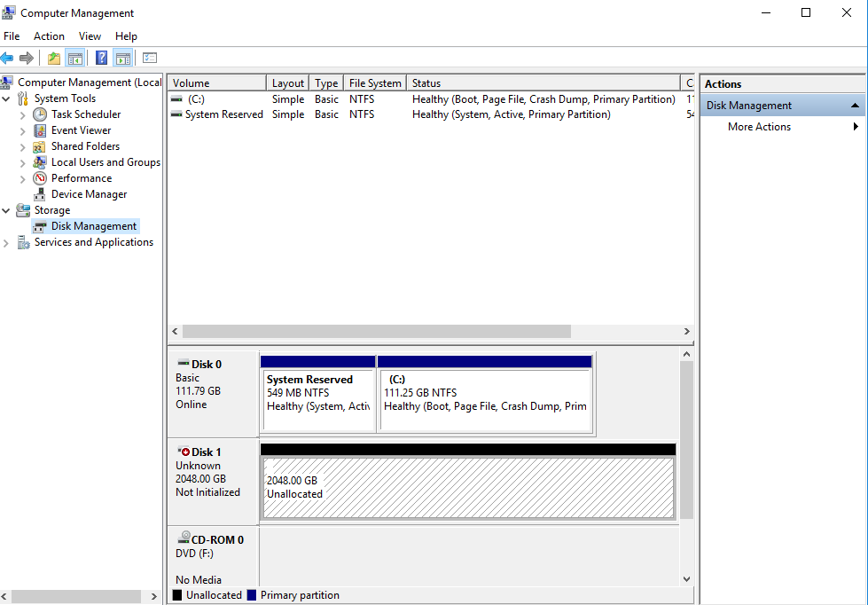
Task: Select the Device Manager tree item
Action: (x=90, y=194)
